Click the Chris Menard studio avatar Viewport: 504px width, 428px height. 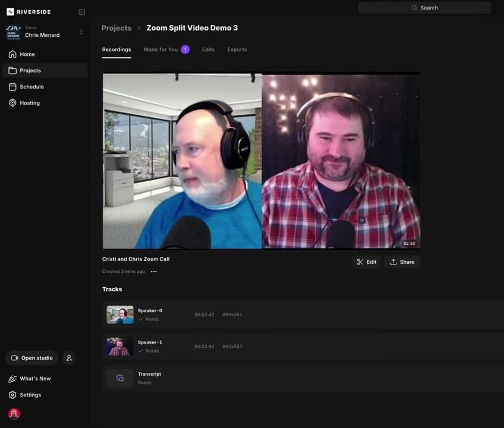pos(13,33)
